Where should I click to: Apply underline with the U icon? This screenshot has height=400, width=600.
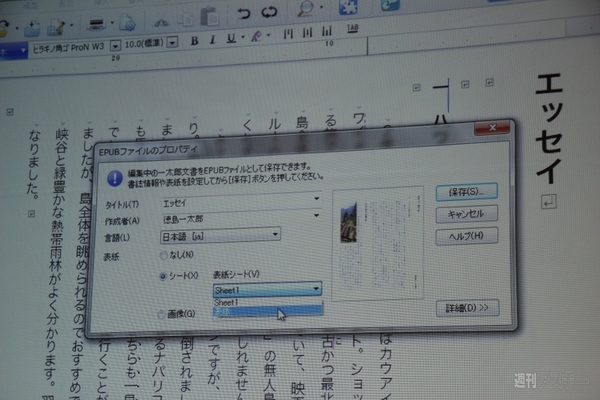coord(231,38)
